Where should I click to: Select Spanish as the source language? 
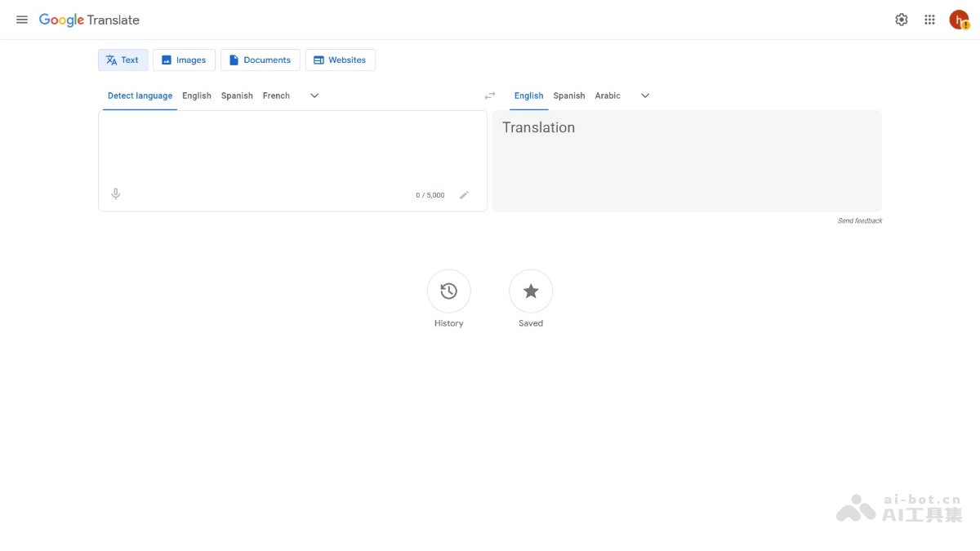236,96
